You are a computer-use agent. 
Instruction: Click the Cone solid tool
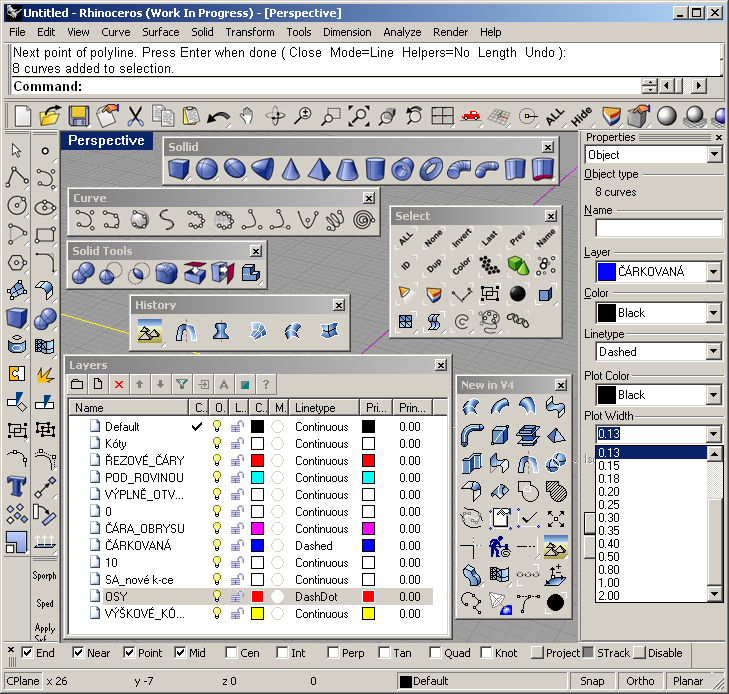[291, 169]
